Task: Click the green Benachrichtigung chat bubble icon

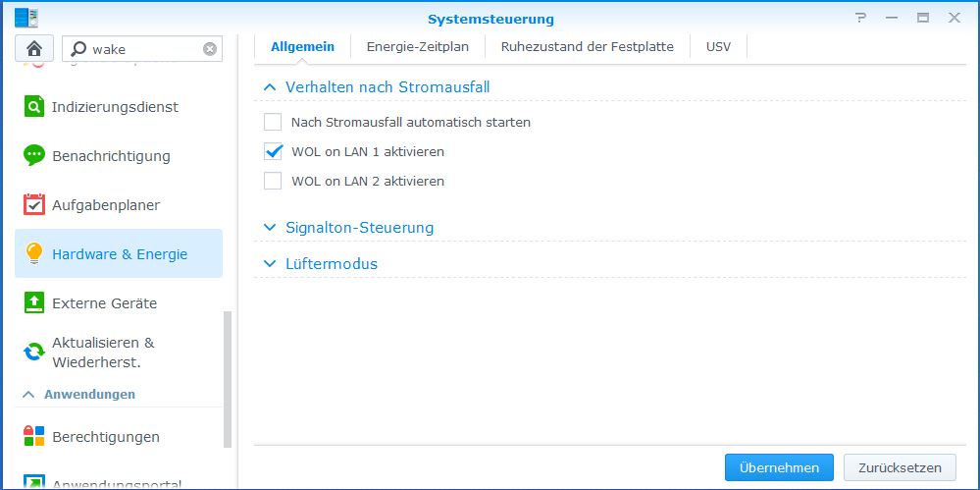Action: click(x=34, y=156)
